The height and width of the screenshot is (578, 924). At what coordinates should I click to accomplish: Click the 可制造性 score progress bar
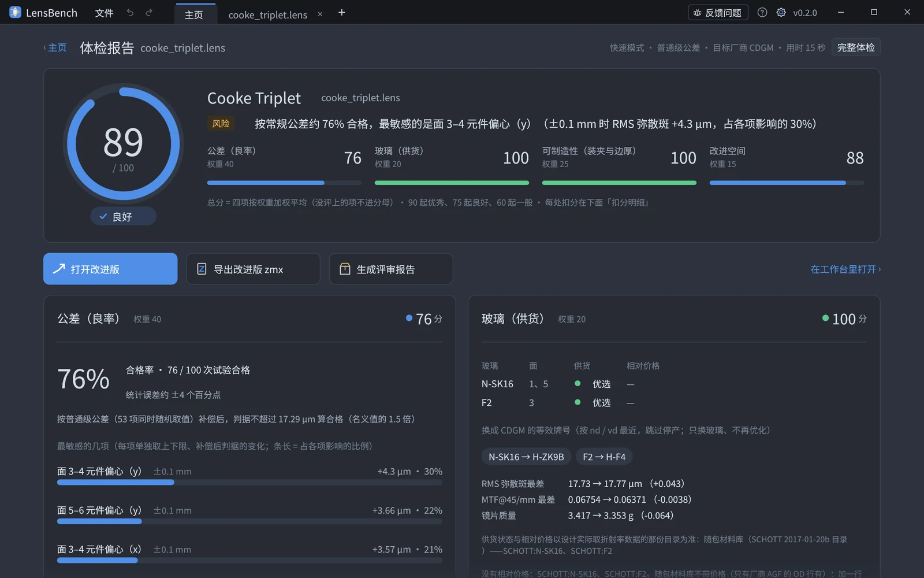tap(619, 183)
